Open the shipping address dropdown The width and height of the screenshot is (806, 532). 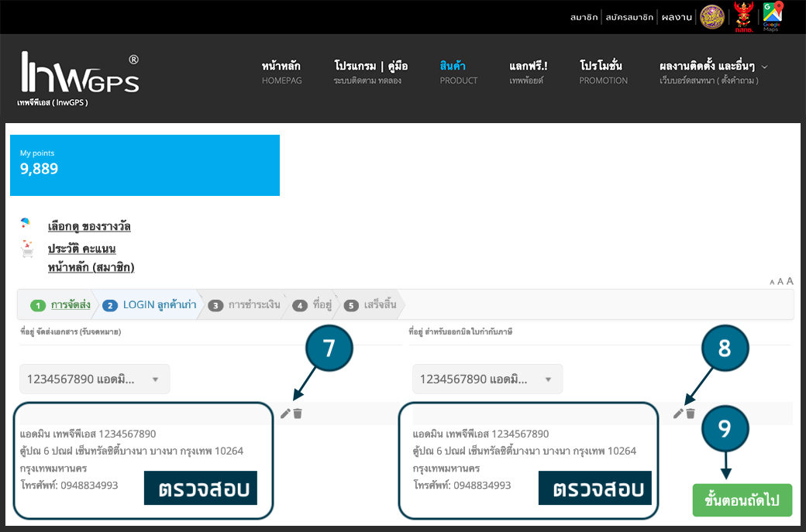[95, 379]
